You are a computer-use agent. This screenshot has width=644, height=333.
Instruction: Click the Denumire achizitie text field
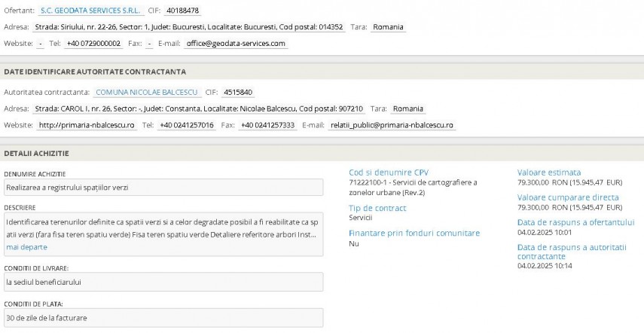(163, 188)
